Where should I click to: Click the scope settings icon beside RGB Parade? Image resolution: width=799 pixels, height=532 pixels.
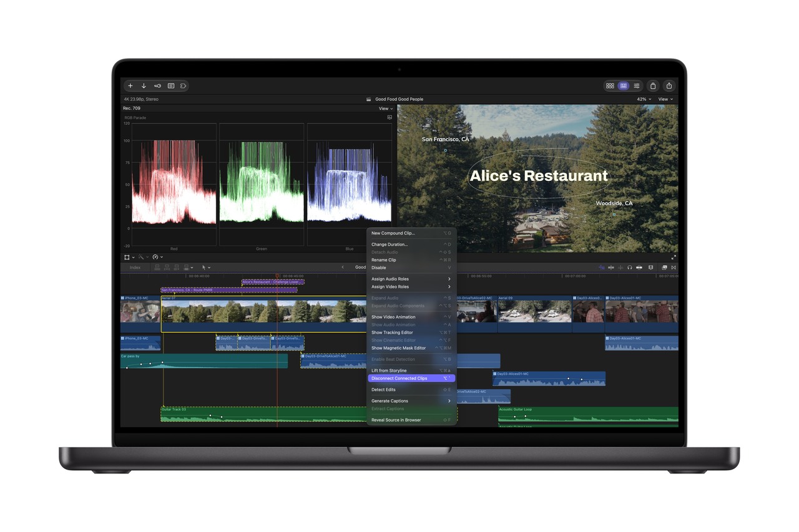coord(390,117)
